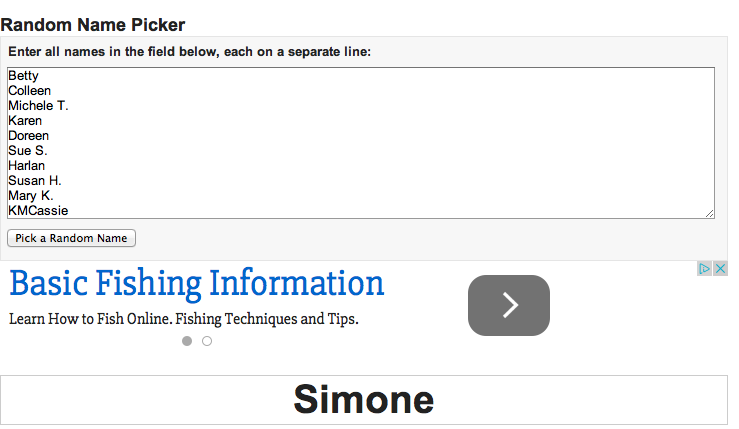
Task: Place cursor on the Colleen line
Action: point(30,91)
